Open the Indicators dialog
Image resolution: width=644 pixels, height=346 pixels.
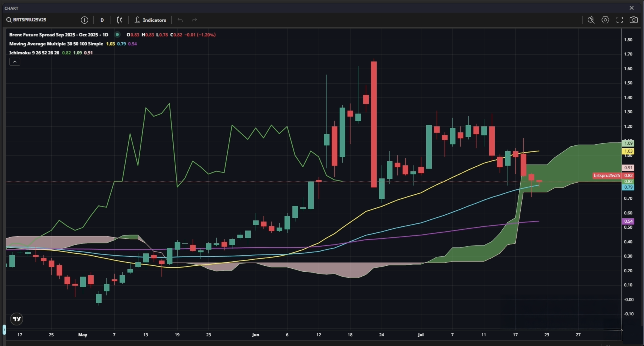tap(151, 20)
